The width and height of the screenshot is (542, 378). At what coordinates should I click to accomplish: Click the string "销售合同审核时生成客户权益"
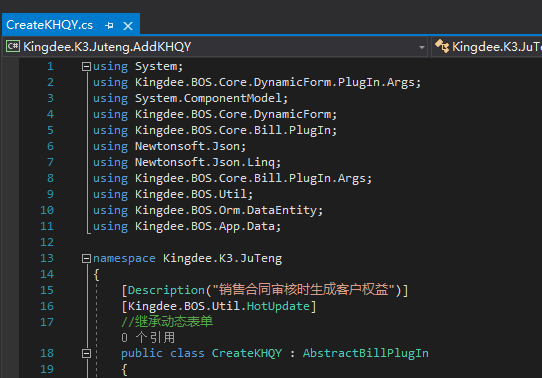point(303,290)
